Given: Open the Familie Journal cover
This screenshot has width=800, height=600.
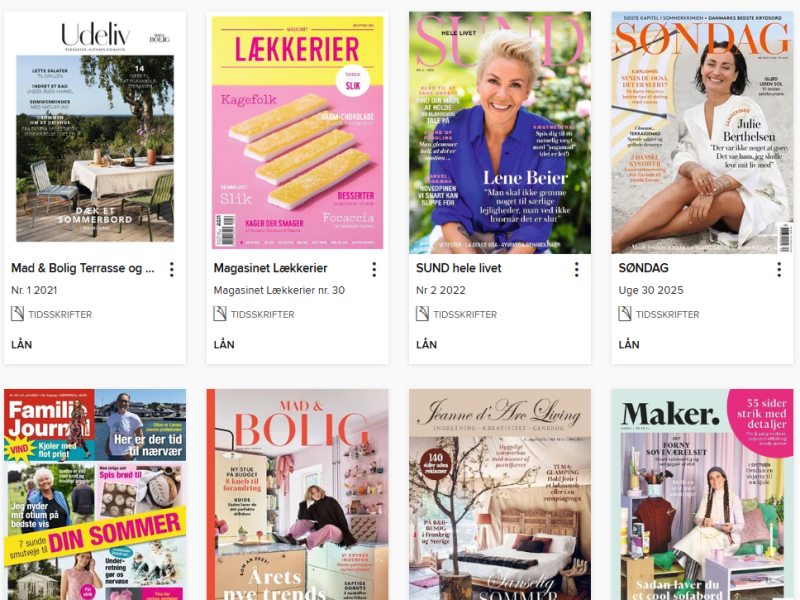Looking at the screenshot, I should pos(95,494).
